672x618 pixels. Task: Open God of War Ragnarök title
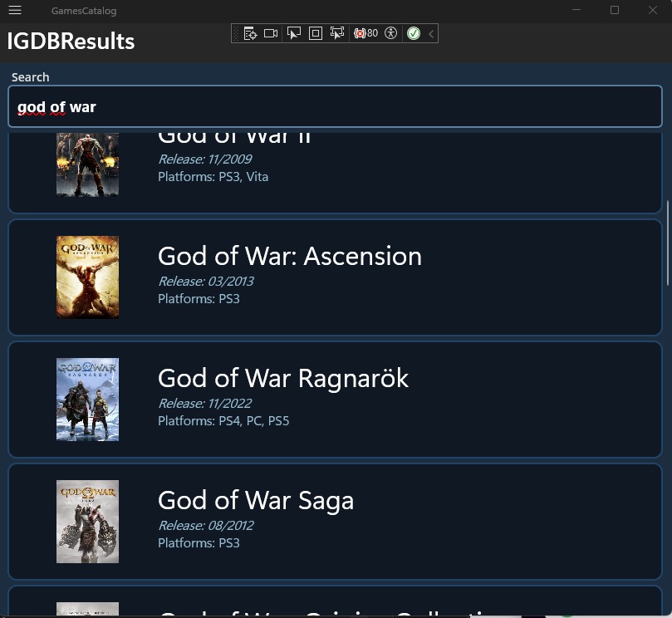pos(283,378)
